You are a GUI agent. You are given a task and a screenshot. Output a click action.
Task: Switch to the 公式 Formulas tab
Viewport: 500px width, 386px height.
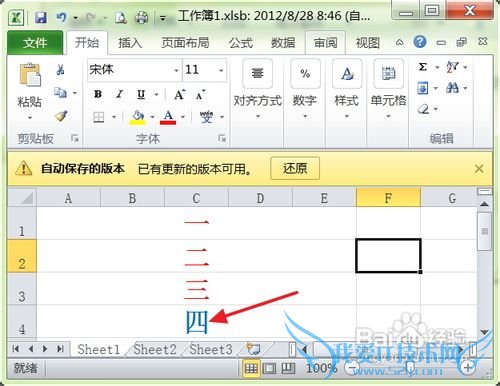(241, 43)
